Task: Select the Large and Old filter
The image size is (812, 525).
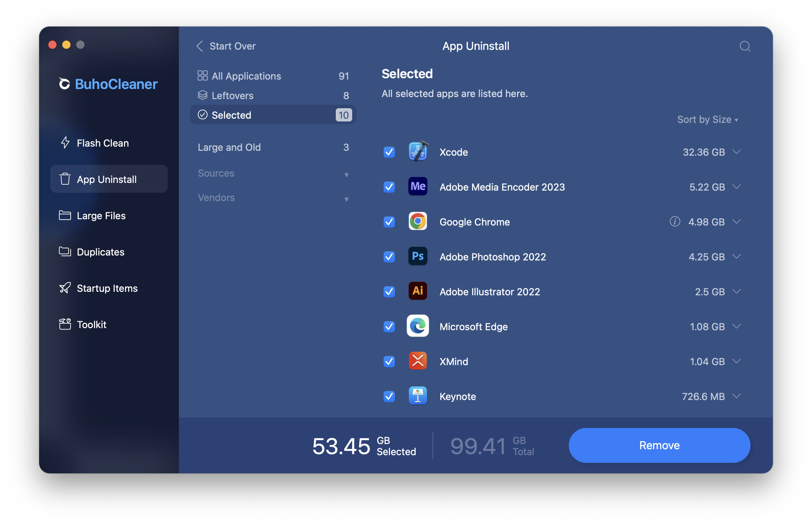Action: tap(229, 147)
